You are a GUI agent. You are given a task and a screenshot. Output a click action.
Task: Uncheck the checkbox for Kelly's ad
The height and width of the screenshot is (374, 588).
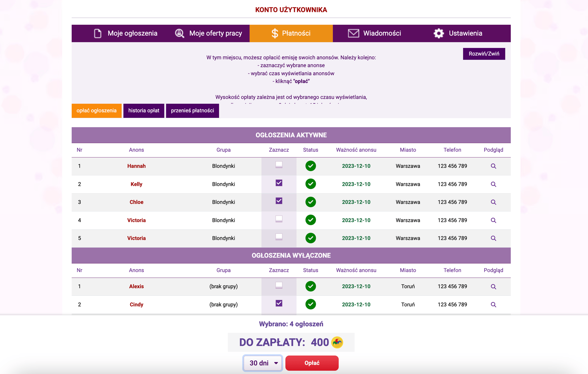(x=279, y=183)
